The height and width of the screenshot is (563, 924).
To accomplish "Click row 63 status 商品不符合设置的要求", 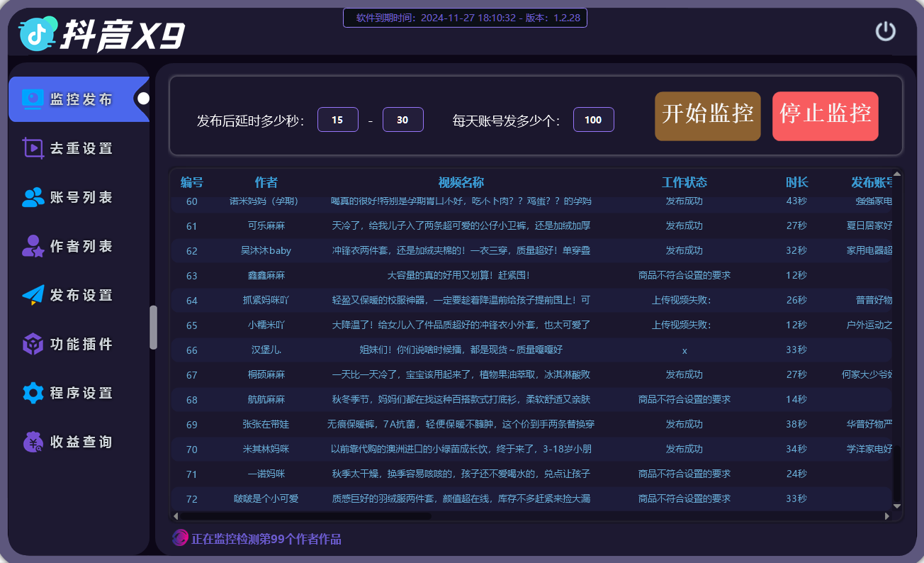I will pos(684,275).
